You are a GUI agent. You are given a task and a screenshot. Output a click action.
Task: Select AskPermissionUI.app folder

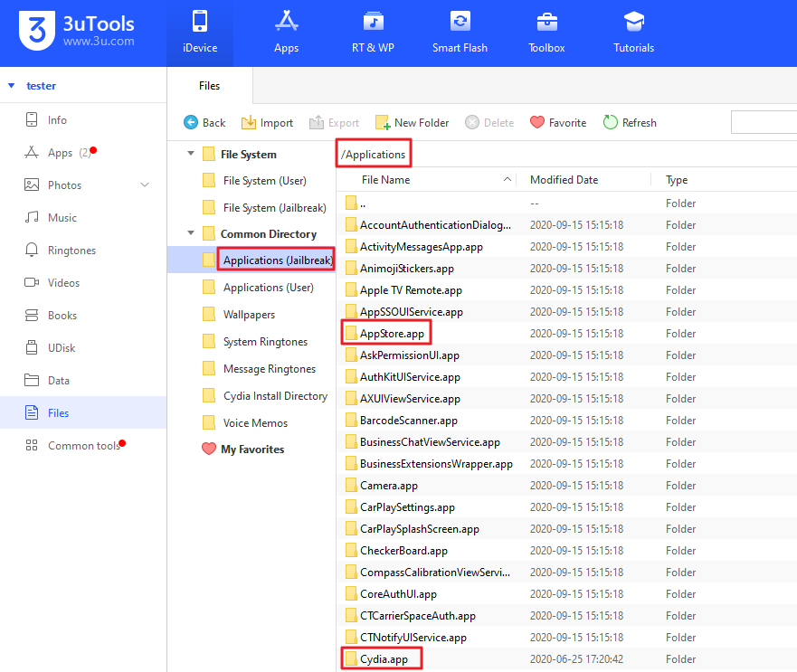(x=566, y=355)
